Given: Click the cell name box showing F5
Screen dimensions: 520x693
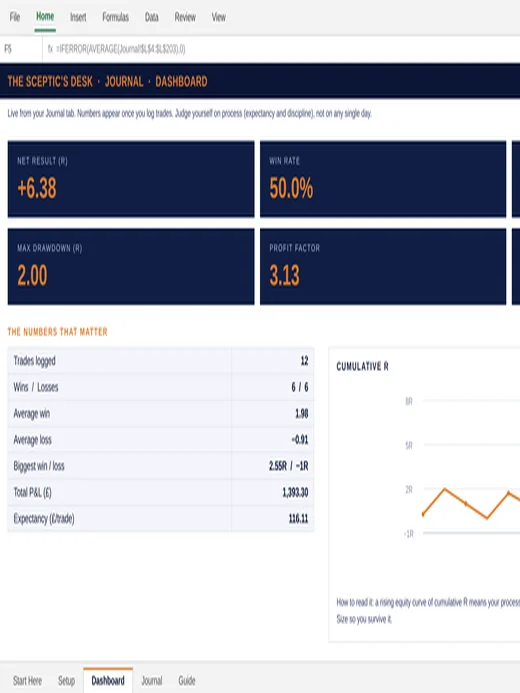Looking at the screenshot, I should click(21, 49).
